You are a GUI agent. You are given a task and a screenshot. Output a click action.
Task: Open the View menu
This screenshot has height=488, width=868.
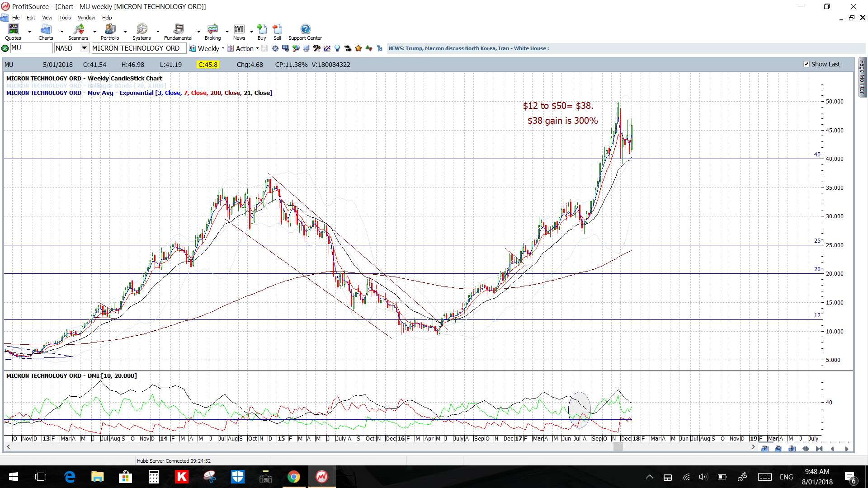click(47, 18)
